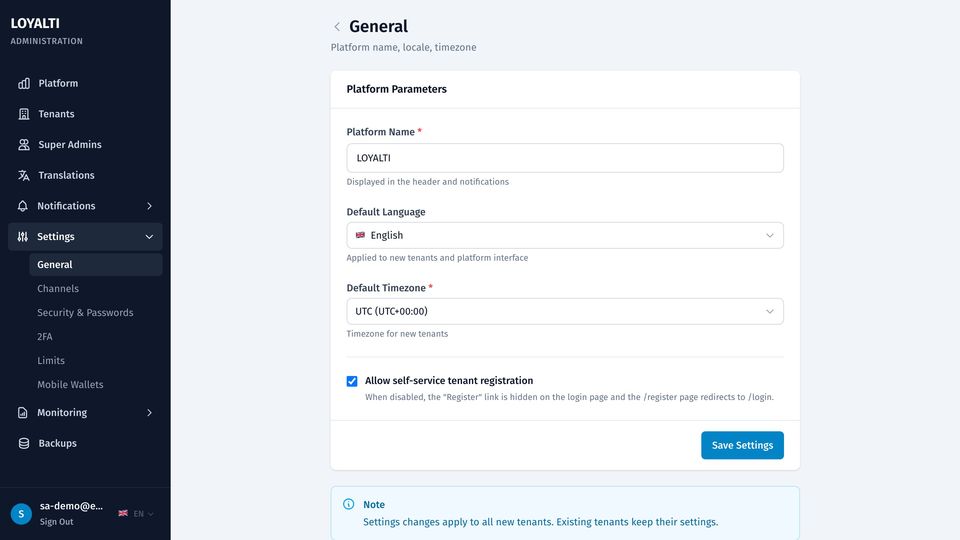The width and height of the screenshot is (960, 540).
Task: Open Mobile Wallets settings
Action: point(96,384)
